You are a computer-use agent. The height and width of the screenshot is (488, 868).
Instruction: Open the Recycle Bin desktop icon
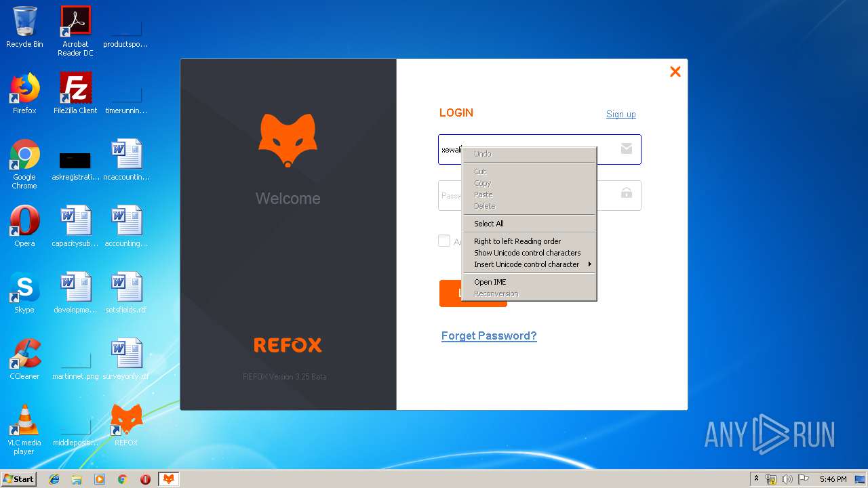(x=24, y=27)
